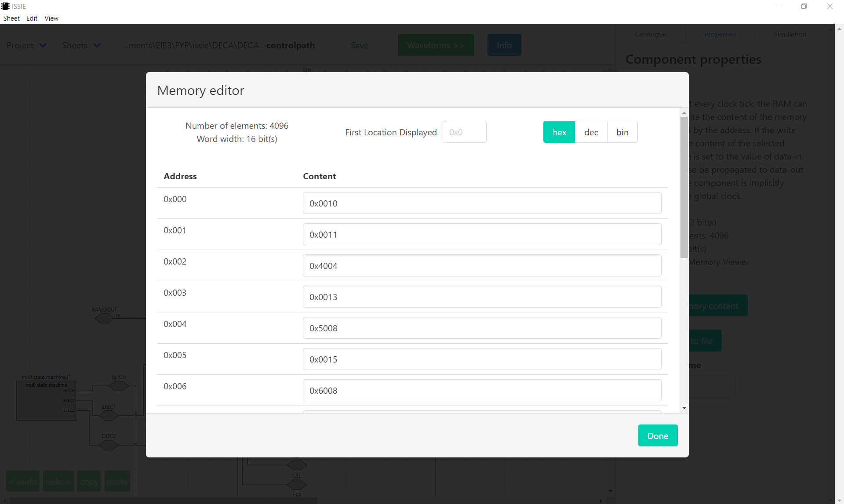The width and height of the screenshot is (844, 504).
Task: Edit content of address 0x006
Action: click(x=482, y=391)
